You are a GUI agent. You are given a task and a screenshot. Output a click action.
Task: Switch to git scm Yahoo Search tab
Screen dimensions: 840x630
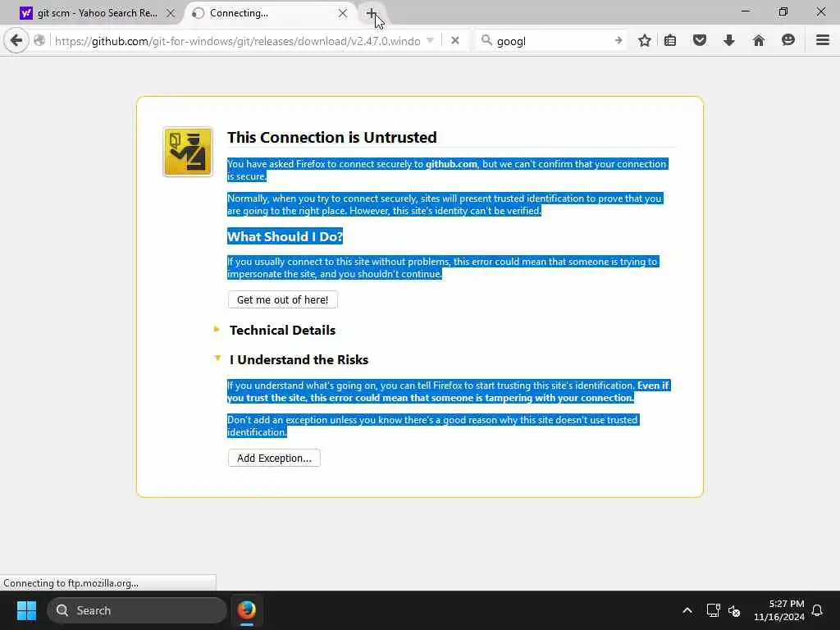pos(98,13)
